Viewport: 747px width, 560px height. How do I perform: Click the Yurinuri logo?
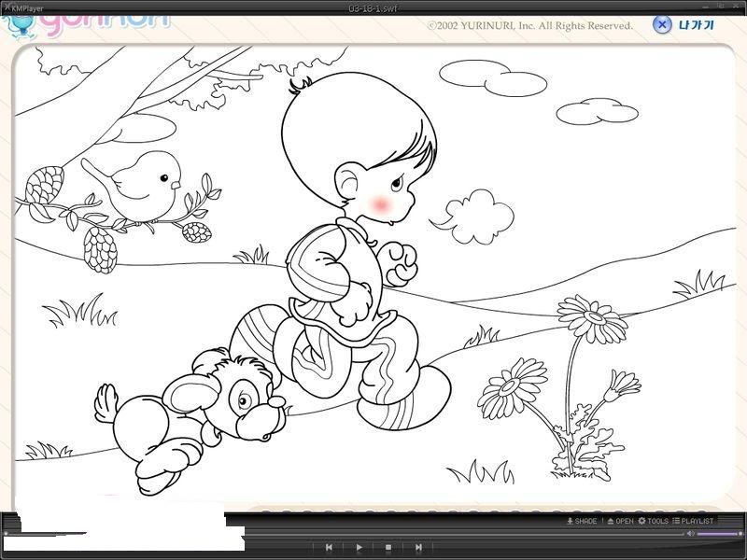(x=86, y=25)
